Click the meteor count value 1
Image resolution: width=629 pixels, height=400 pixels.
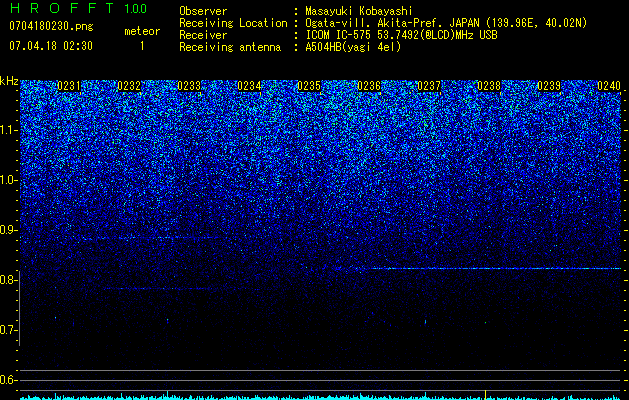(x=142, y=46)
